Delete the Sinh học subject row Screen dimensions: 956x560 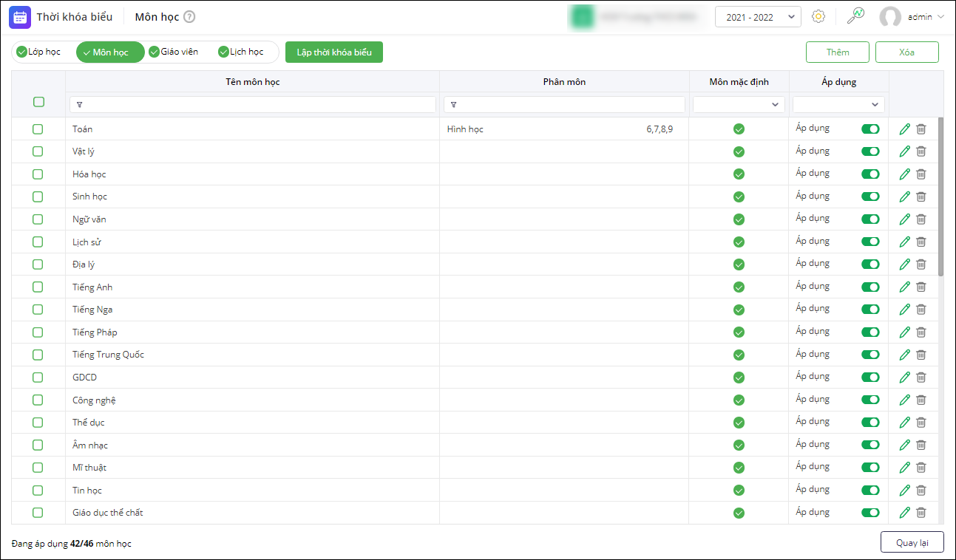tap(921, 197)
